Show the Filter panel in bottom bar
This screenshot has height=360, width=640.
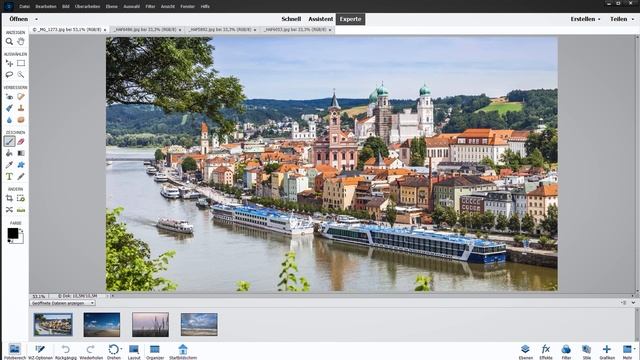[x=566, y=351]
